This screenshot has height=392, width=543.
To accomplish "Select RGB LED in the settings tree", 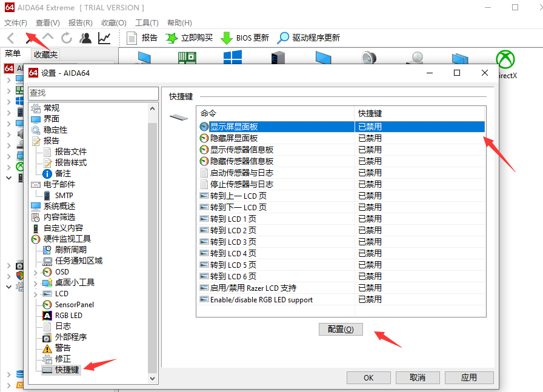I will (x=68, y=315).
